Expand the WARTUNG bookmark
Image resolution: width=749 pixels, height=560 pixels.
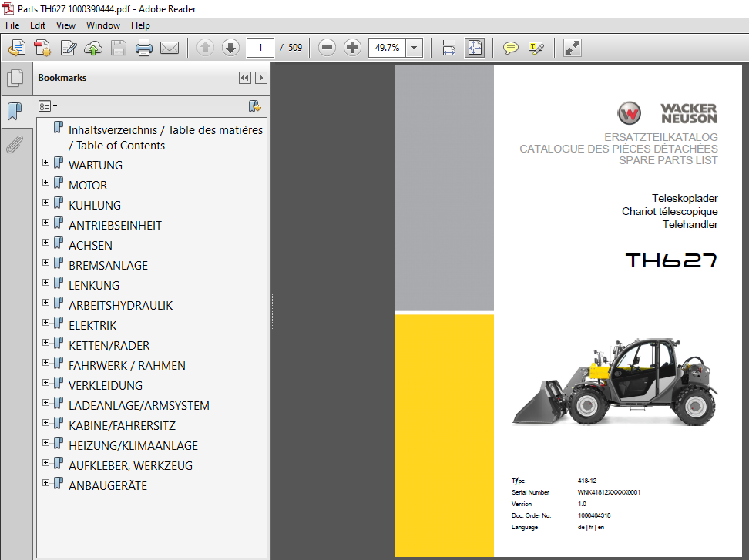tap(46, 163)
